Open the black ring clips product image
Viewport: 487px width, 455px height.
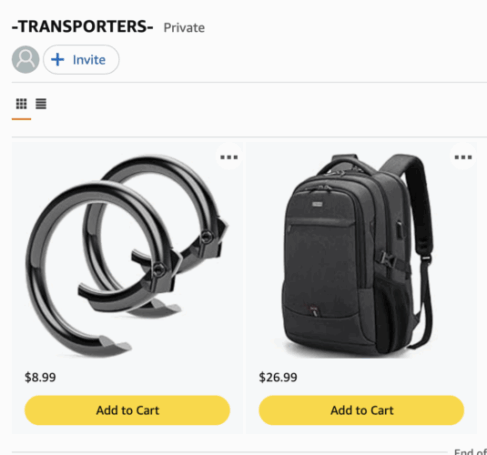[x=127, y=255]
